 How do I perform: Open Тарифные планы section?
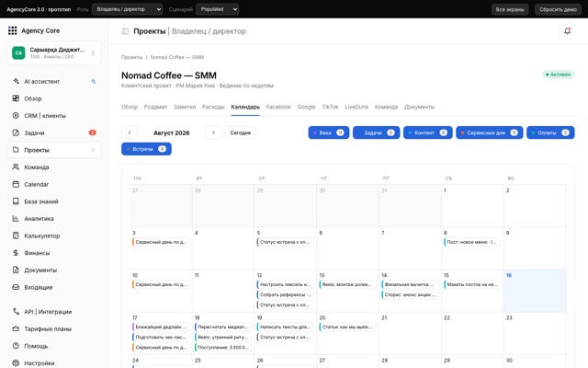tap(53, 329)
